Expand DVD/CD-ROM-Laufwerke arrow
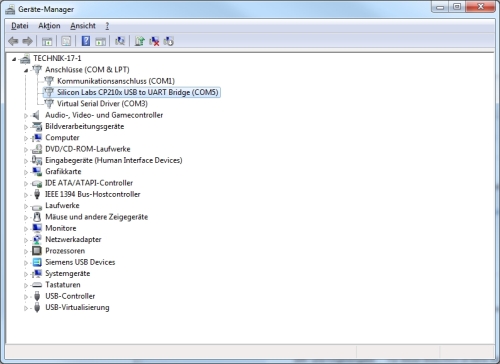Viewport: 500px width, 364px height. (x=26, y=150)
